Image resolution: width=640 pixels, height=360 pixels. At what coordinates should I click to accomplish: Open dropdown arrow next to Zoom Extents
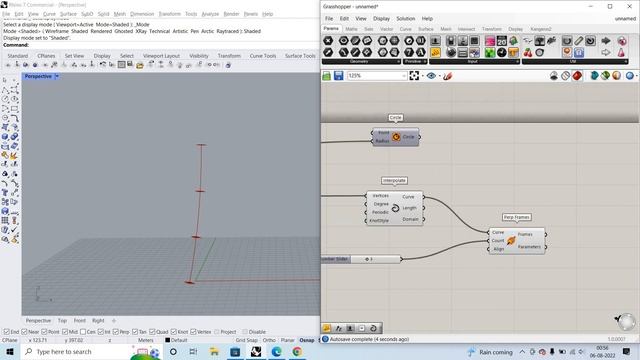tap(422, 76)
